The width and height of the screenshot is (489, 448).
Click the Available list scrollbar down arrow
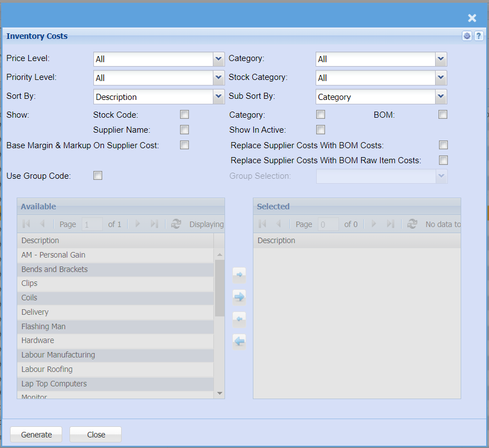coord(219,393)
